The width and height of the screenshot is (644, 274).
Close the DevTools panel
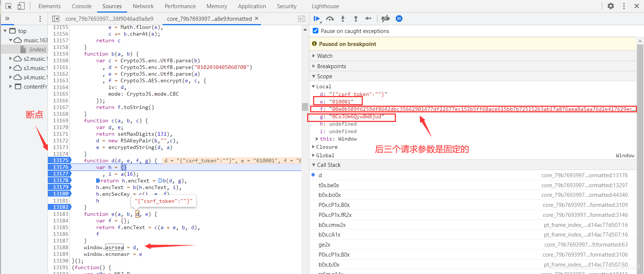coord(637,6)
